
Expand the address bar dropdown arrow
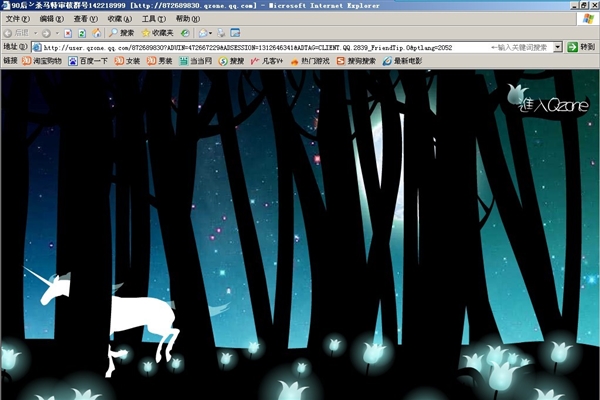click(x=558, y=47)
